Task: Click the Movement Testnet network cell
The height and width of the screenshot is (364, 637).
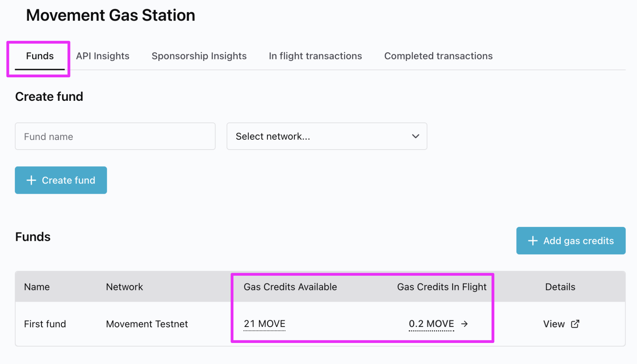Action: click(147, 324)
